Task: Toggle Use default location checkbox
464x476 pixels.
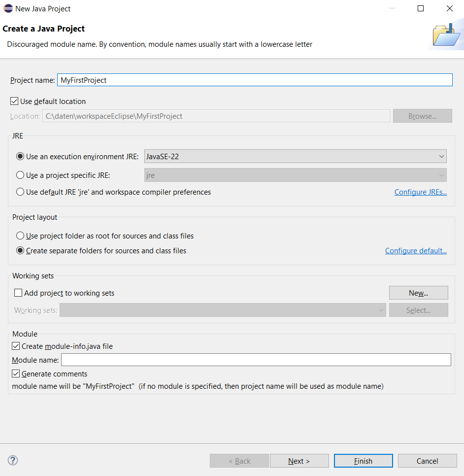Action: [14, 102]
